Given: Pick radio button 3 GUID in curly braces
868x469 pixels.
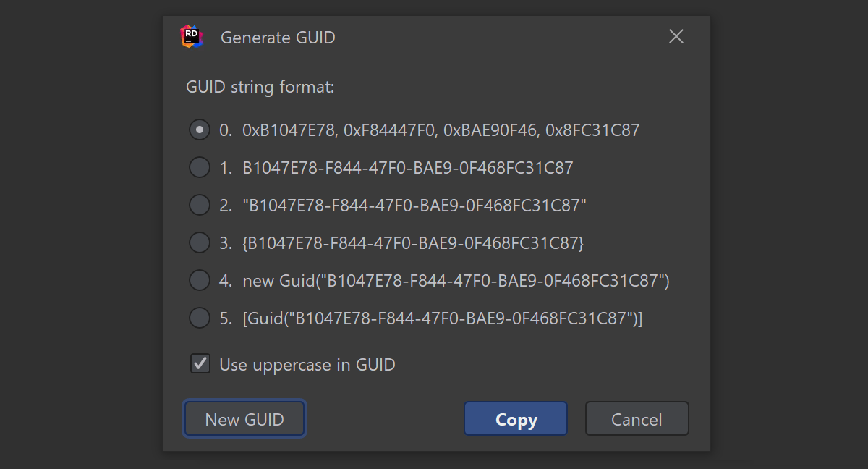Looking at the screenshot, I should 200,242.
